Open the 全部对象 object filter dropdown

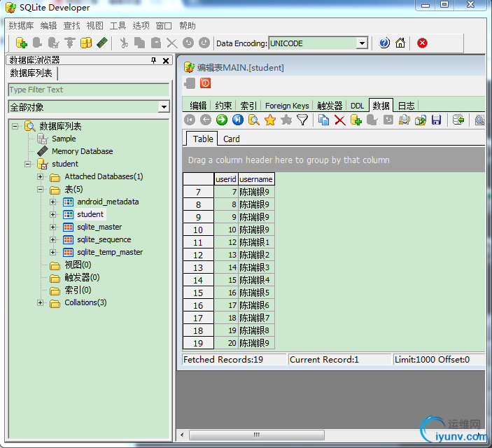[164, 107]
